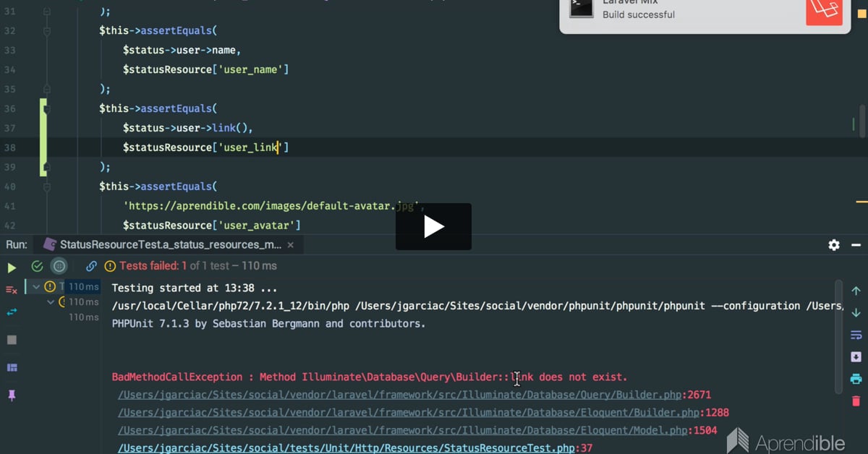The height and width of the screenshot is (454, 868).
Task: Fold the assertEquals block at line 32
Action: [x=46, y=31]
